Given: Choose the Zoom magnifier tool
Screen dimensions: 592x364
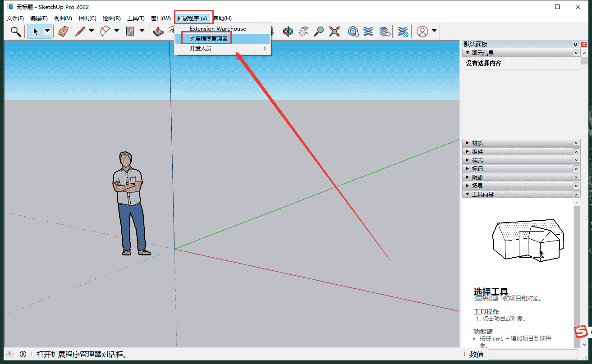Looking at the screenshot, I should pos(319,32).
